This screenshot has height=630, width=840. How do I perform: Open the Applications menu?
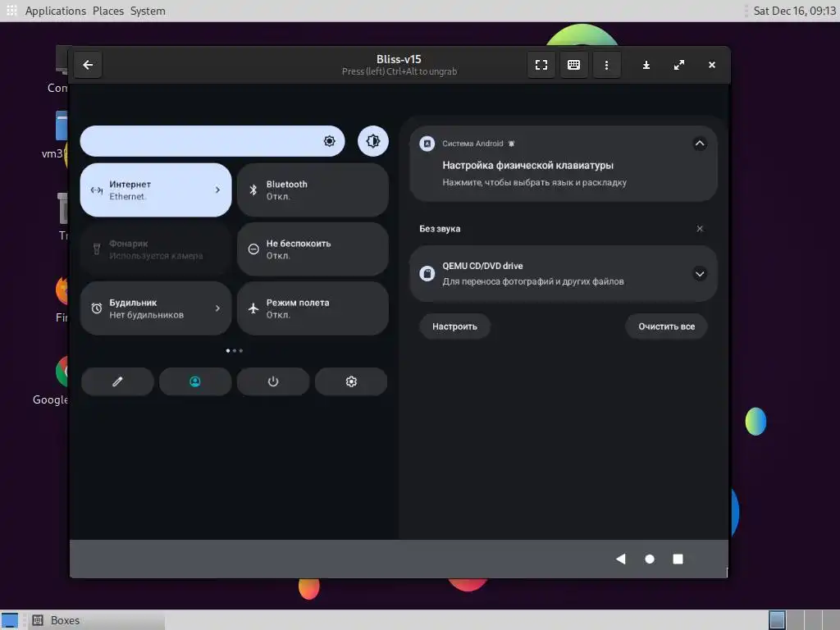point(55,11)
